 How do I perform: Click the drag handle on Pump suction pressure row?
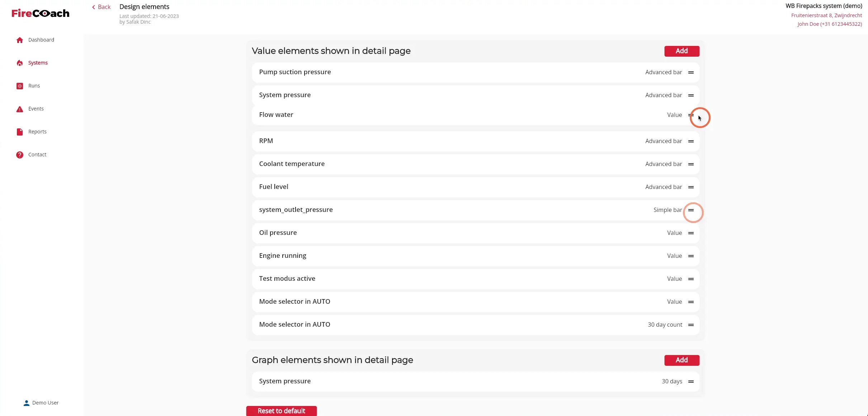tap(691, 72)
